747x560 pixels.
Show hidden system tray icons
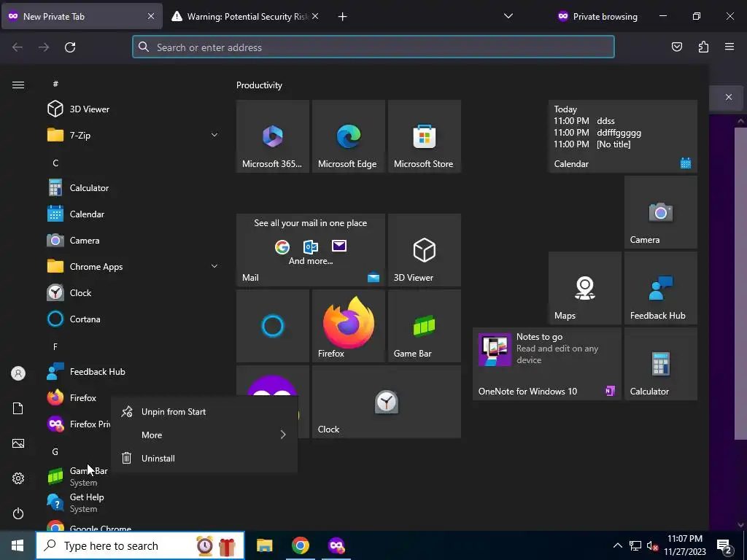(617, 545)
